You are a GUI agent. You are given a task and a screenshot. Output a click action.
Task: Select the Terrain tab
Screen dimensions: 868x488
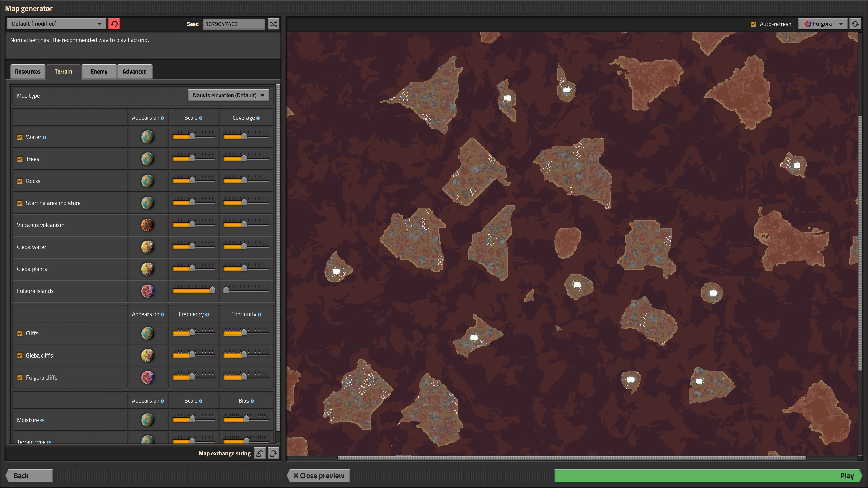coord(63,72)
